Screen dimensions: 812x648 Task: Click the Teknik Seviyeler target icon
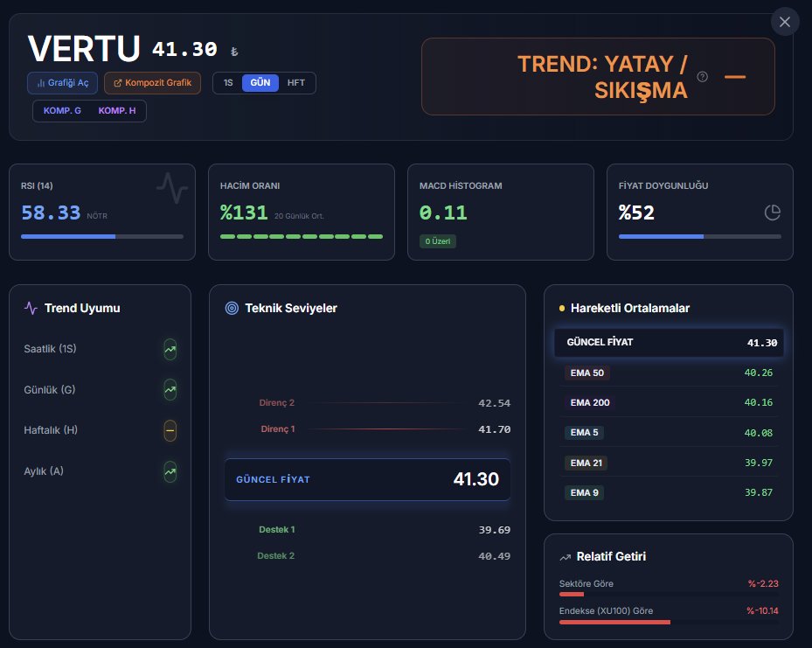pyautogui.click(x=231, y=308)
